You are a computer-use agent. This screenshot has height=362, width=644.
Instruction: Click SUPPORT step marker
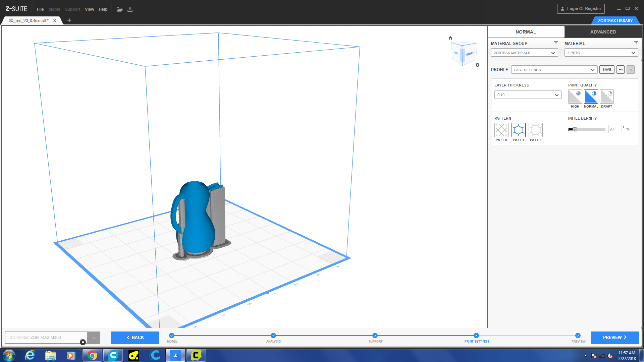pos(375,336)
